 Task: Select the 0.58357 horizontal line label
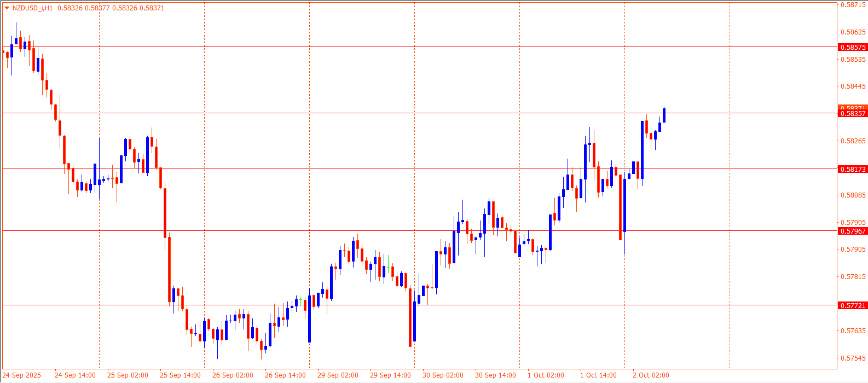[853, 114]
